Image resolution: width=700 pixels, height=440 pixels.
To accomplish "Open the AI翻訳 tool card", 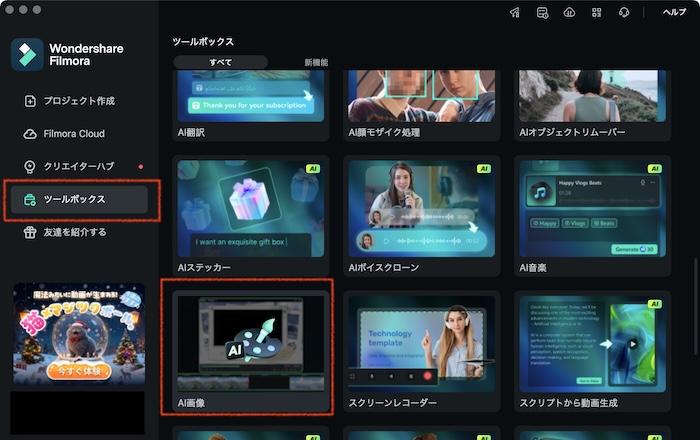I will pos(251,105).
